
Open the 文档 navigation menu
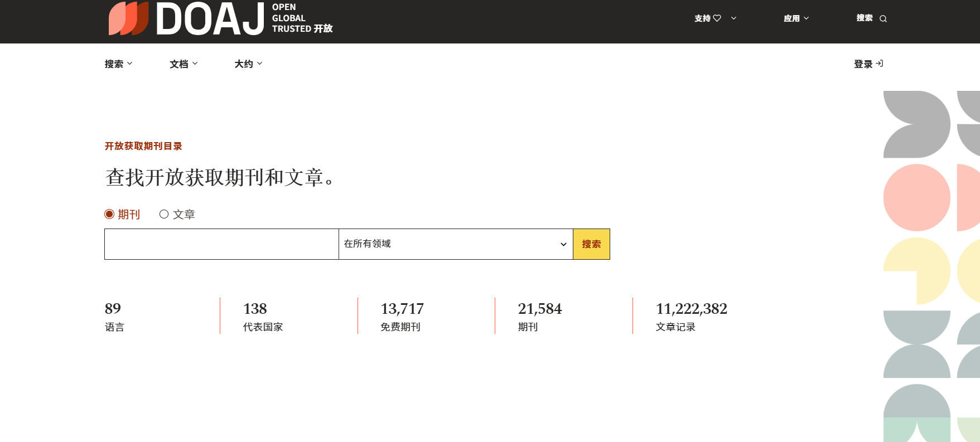coord(184,64)
